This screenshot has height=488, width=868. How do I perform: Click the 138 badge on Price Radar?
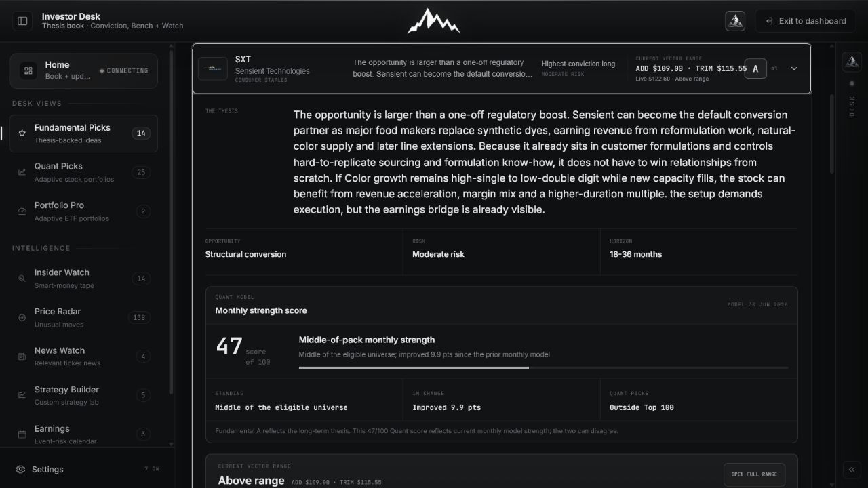click(x=139, y=318)
